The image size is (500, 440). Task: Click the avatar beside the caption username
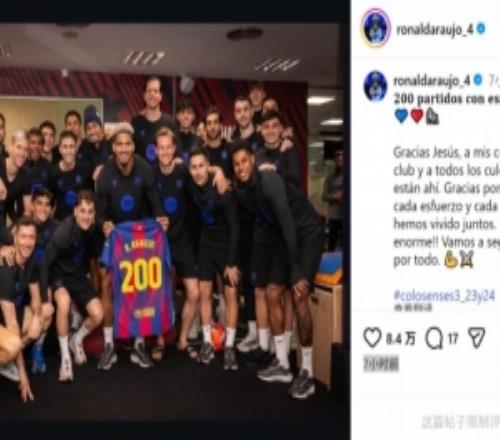[376, 86]
